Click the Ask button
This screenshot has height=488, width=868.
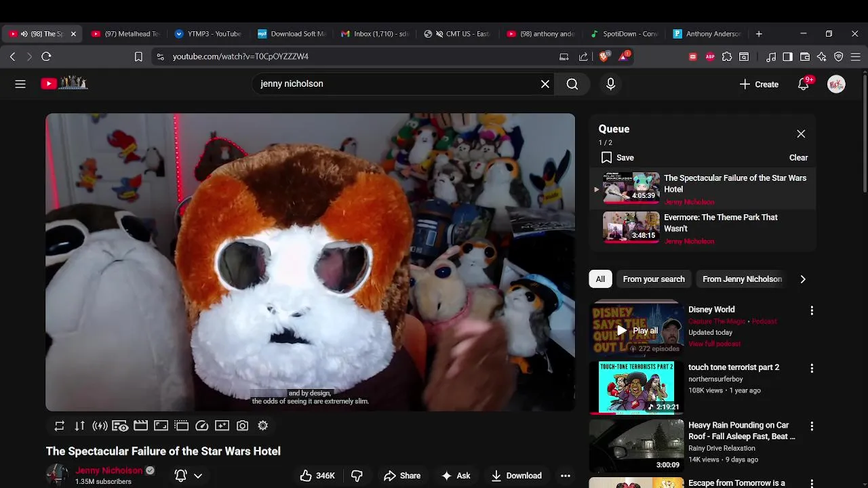coord(456,476)
